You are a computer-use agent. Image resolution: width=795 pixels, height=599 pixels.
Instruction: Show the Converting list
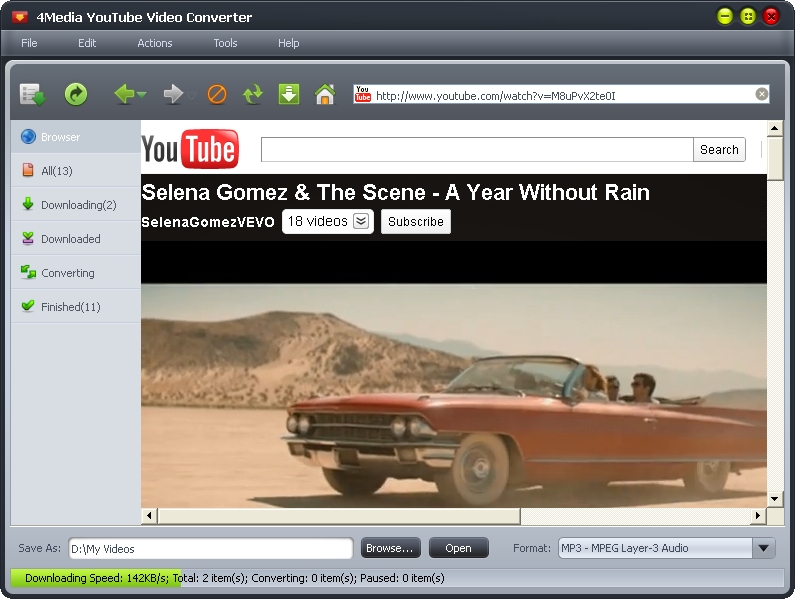(x=76, y=273)
